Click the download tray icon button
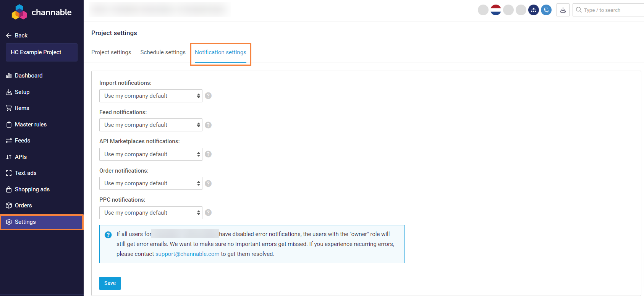The width and height of the screenshot is (644, 296). [563, 10]
